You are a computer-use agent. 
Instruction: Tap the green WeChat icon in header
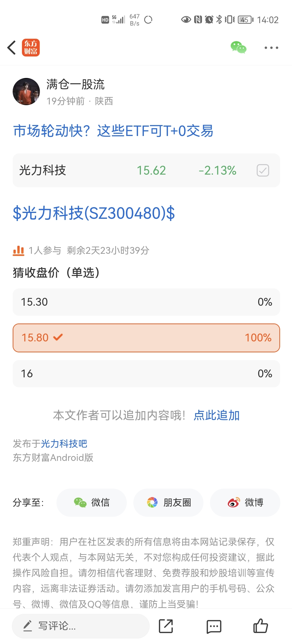coord(238,47)
